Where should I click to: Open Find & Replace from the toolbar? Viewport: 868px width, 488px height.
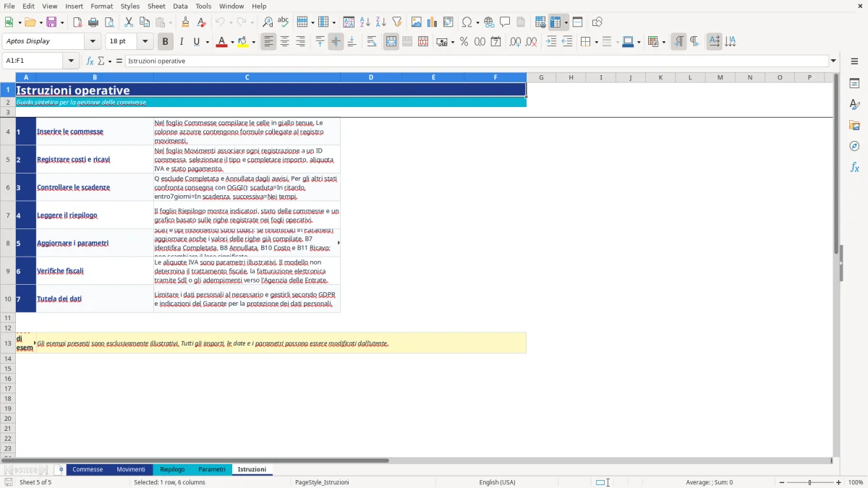point(268,22)
